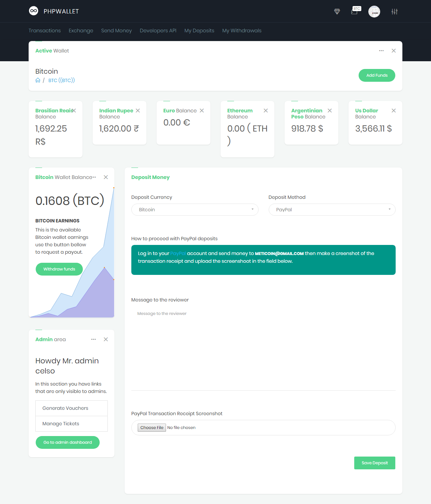Open Admin area three-dots menu
This screenshot has width=431, height=504.
(93, 339)
